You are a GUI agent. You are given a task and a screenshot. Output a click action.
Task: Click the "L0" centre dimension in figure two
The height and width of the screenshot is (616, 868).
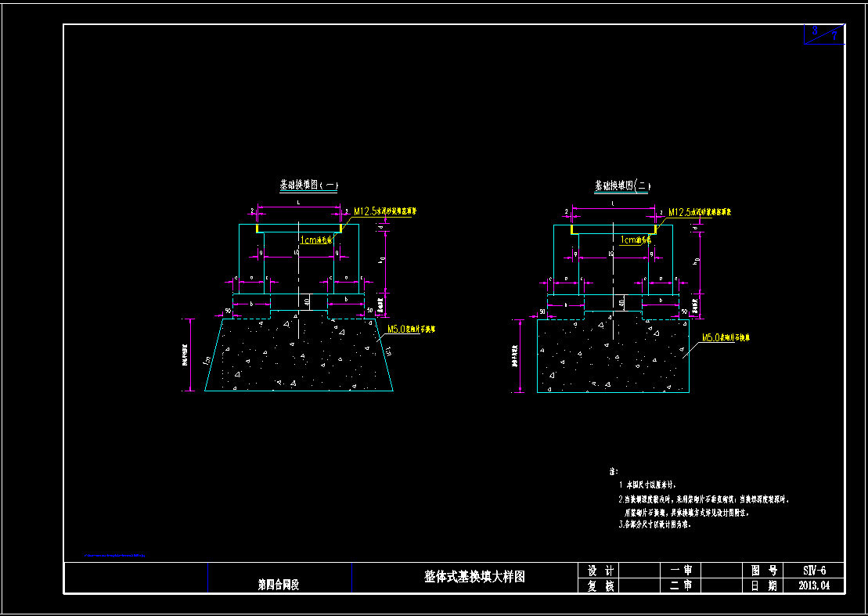click(611, 253)
